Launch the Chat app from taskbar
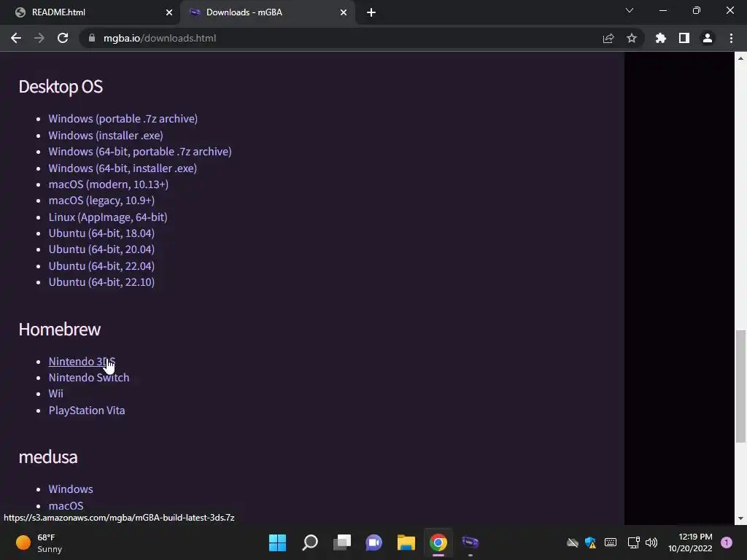This screenshot has width=747, height=560. click(x=374, y=542)
